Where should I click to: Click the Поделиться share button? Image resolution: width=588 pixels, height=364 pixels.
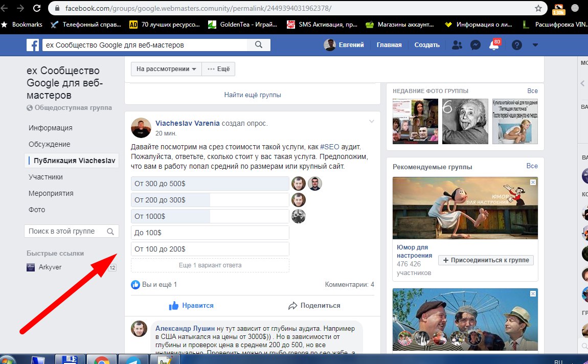pos(314,306)
